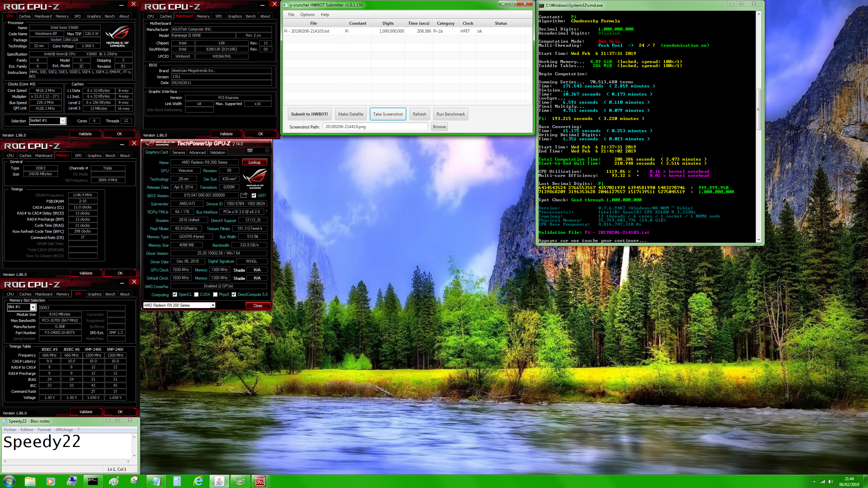The width and height of the screenshot is (868, 488).
Task: Click the Submit to HWBOT! button
Action: click(x=310, y=114)
